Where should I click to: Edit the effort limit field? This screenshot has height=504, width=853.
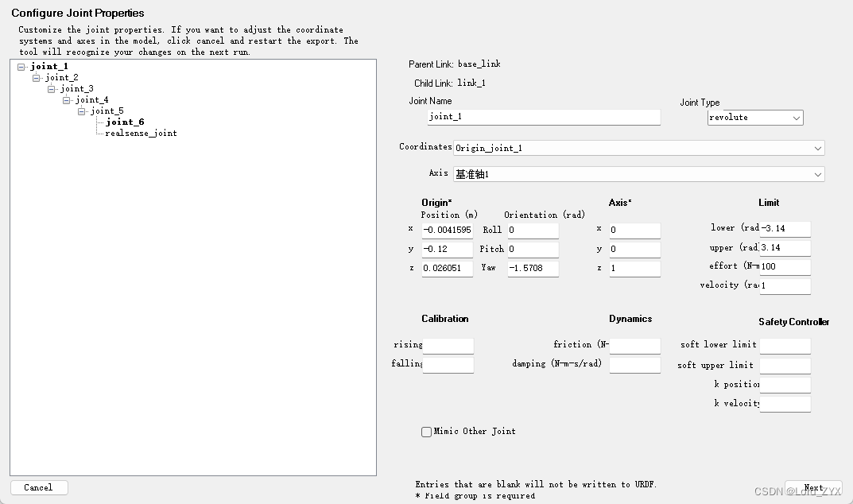coord(785,266)
